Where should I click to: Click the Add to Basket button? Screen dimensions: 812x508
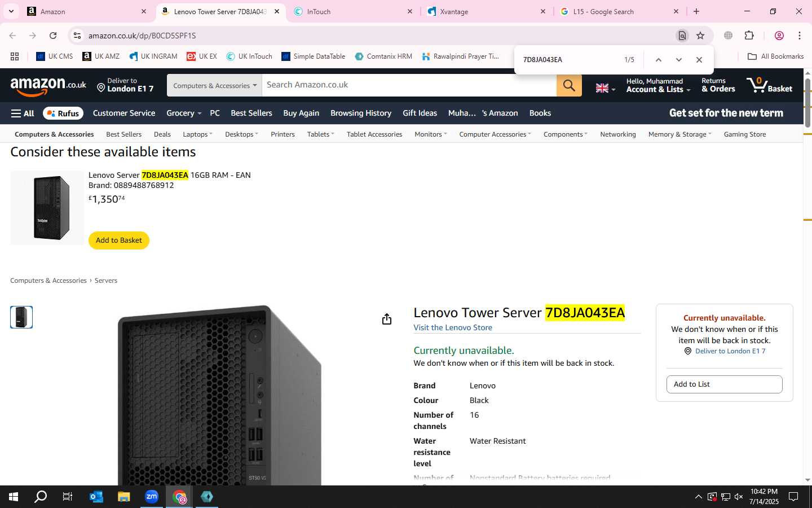click(x=119, y=240)
